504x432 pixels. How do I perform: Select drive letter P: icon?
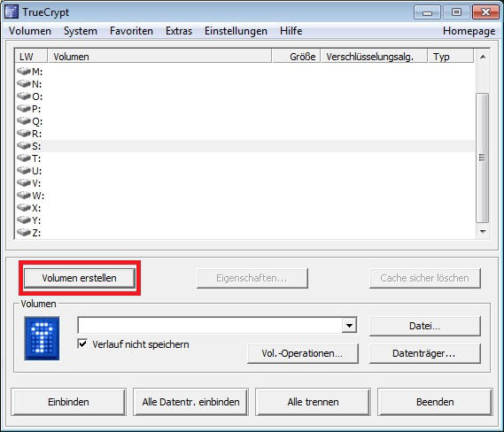pyautogui.click(x=24, y=108)
